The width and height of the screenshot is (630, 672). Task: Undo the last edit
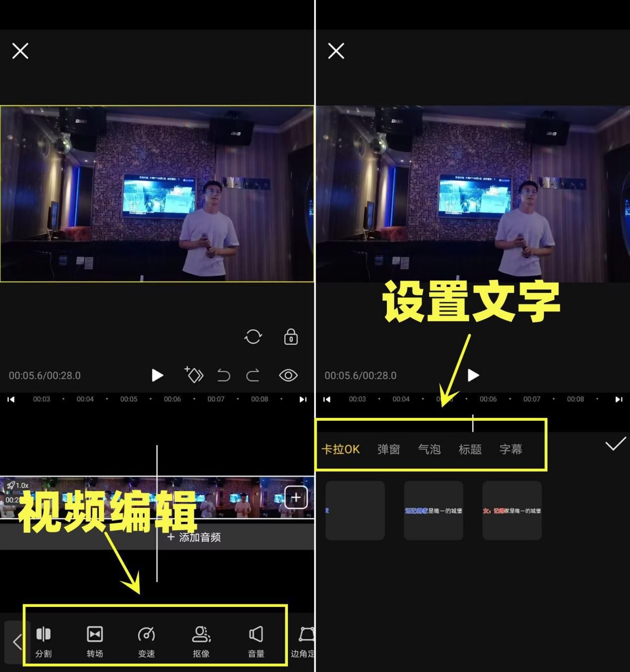223,376
